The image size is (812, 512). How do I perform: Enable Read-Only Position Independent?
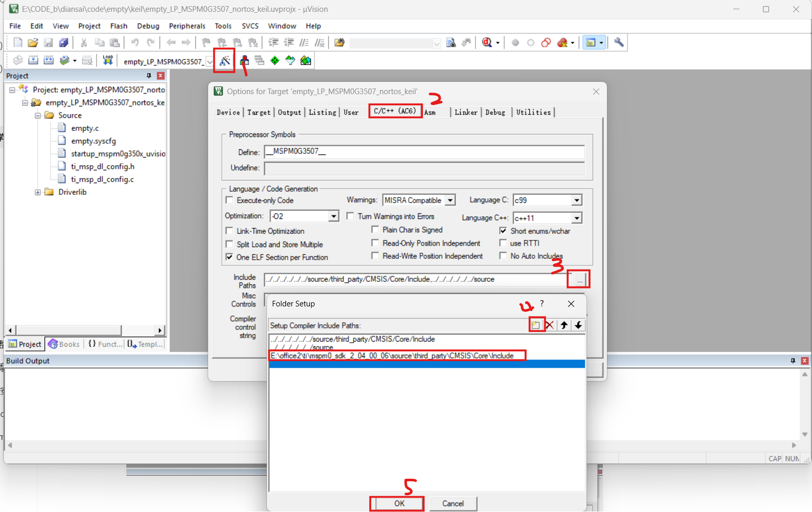point(375,243)
